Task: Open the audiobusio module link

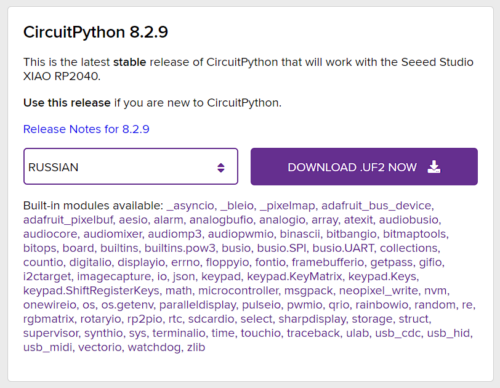Action: pos(409,220)
